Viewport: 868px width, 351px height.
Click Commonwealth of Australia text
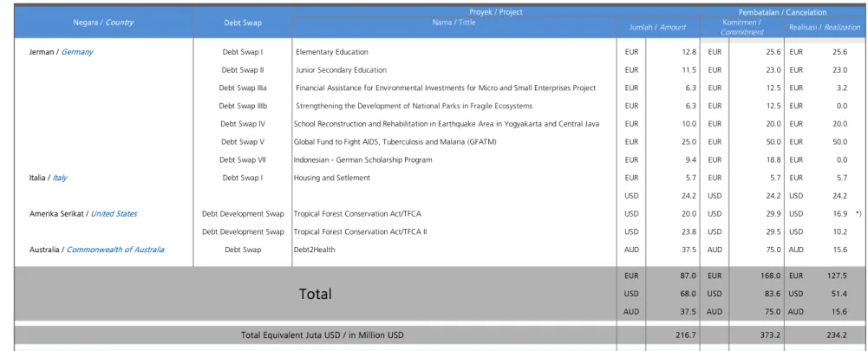click(115, 250)
